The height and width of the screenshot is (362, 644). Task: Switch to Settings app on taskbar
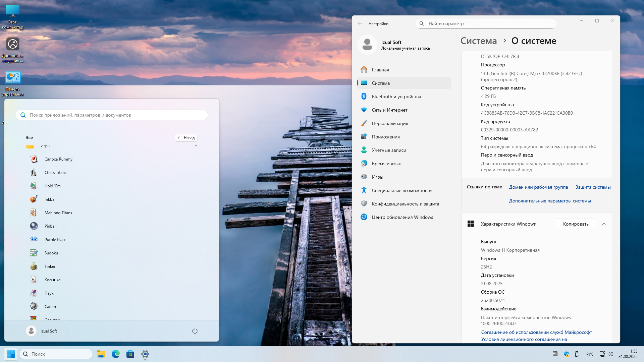[x=145, y=354]
